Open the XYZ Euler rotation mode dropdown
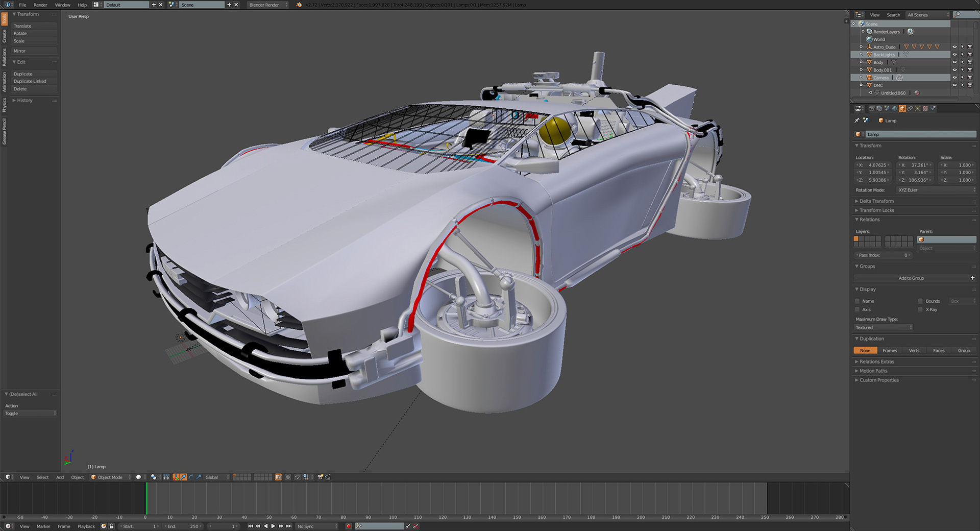This screenshot has width=980, height=531. click(937, 190)
